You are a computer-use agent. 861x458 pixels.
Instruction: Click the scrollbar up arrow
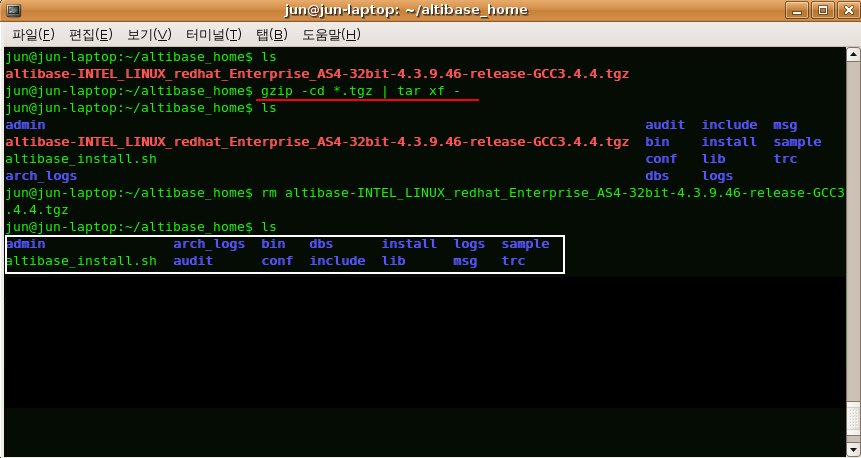(x=853, y=54)
